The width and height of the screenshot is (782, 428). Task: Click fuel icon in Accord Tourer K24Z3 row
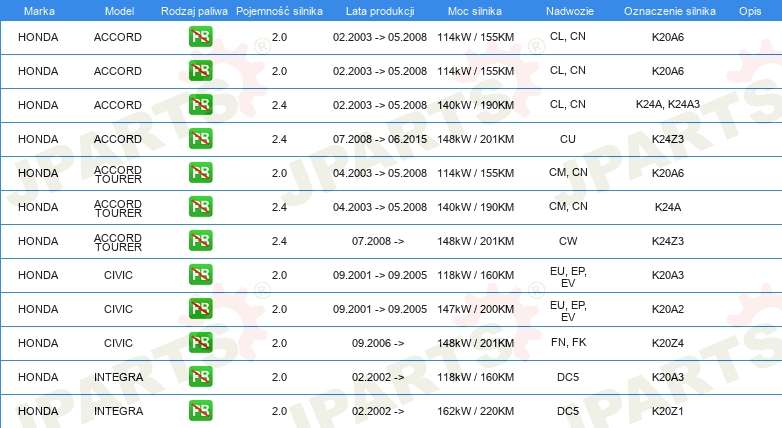200,240
